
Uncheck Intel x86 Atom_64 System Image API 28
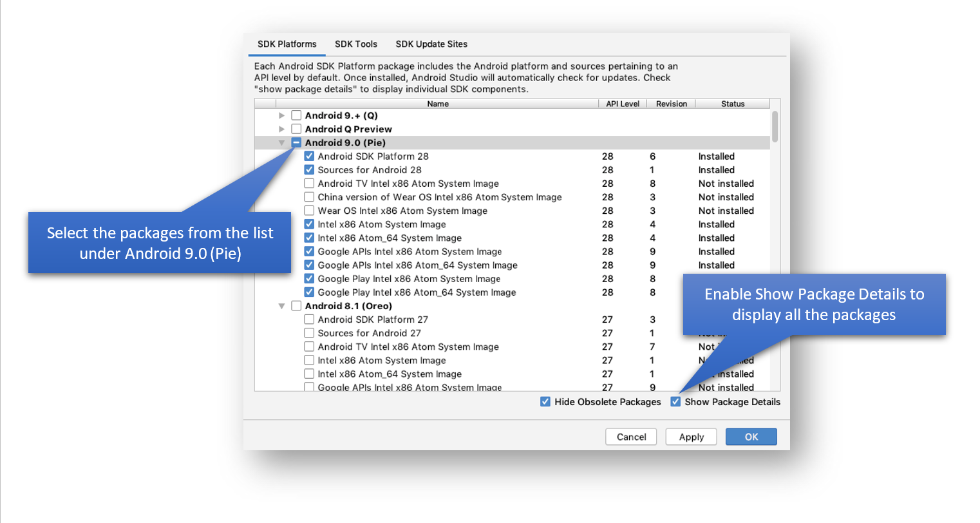(x=309, y=238)
